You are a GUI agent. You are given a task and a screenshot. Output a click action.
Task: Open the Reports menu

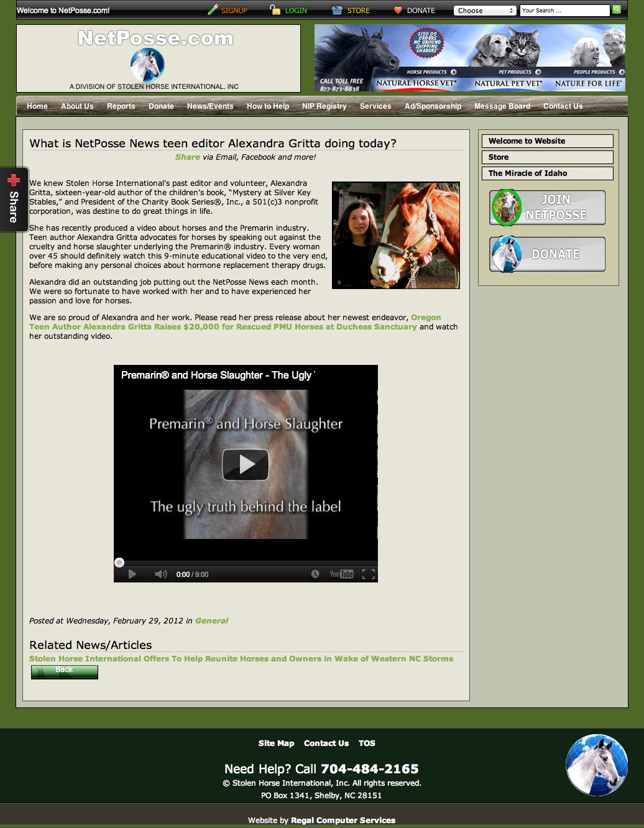pos(121,106)
